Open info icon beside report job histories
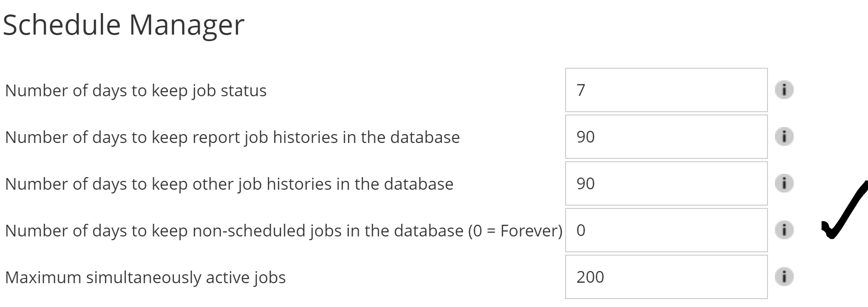This screenshot has height=307, width=868. (x=784, y=136)
